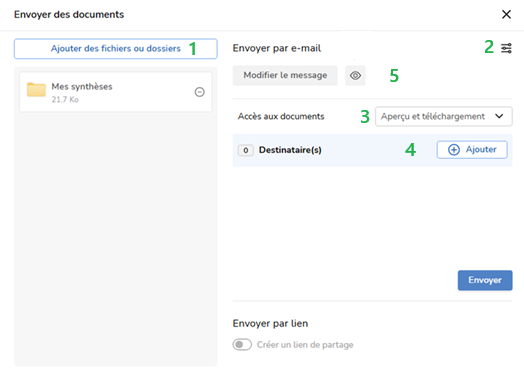Viewport: 524px width, 380px height.
Task: Click Ajouter des fichiers ou dossiers
Action: coord(116,49)
